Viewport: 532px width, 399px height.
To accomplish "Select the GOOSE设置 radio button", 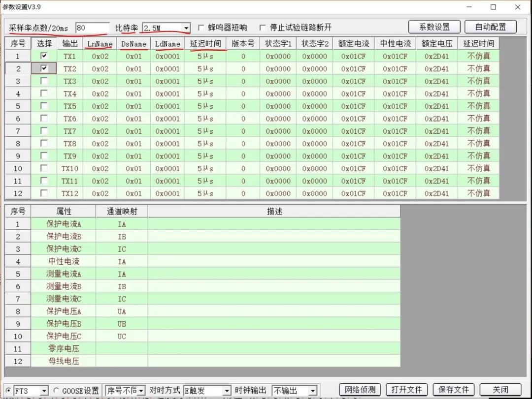I will [x=56, y=391].
